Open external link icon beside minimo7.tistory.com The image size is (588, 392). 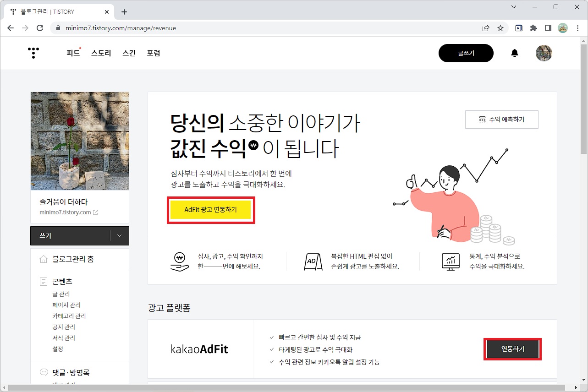tap(95, 212)
